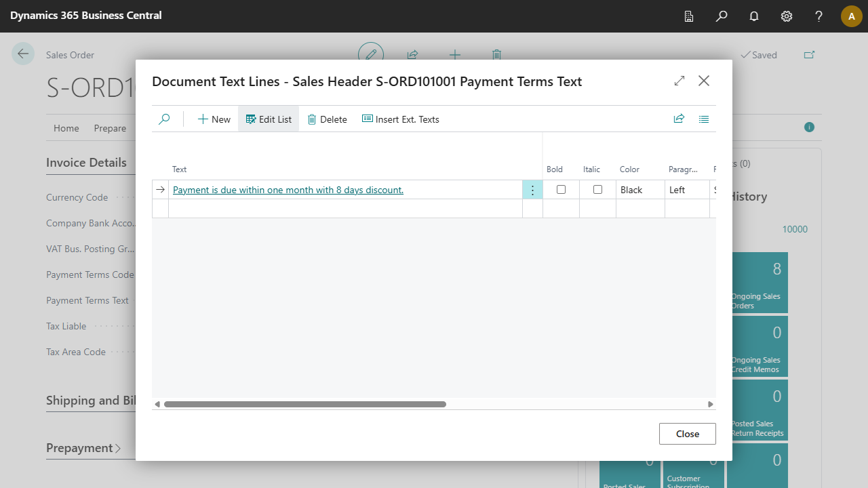This screenshot has width=868, height=488.
Task: Click the empty Text cell in second row
Action: coord(344,209)
